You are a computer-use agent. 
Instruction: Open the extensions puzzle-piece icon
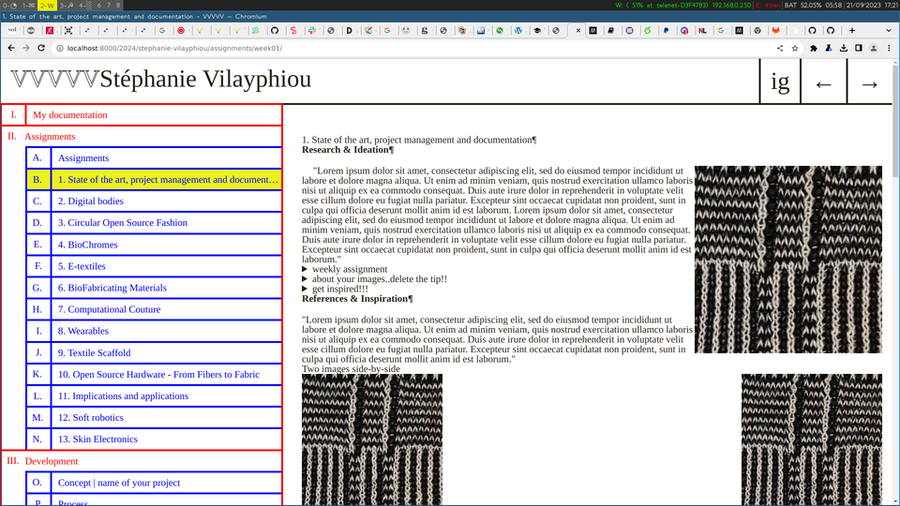[x=813, y=48]
